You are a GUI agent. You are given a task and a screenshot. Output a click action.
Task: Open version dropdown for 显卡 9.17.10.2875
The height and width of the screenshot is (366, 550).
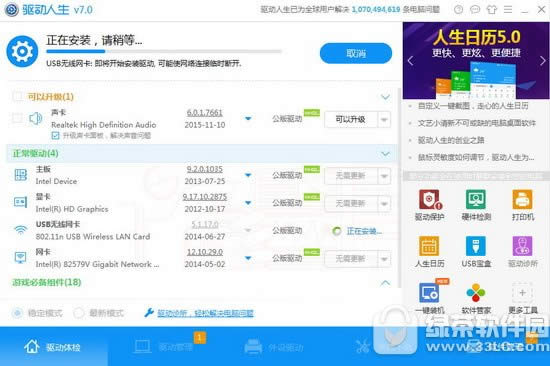[248, 202]
